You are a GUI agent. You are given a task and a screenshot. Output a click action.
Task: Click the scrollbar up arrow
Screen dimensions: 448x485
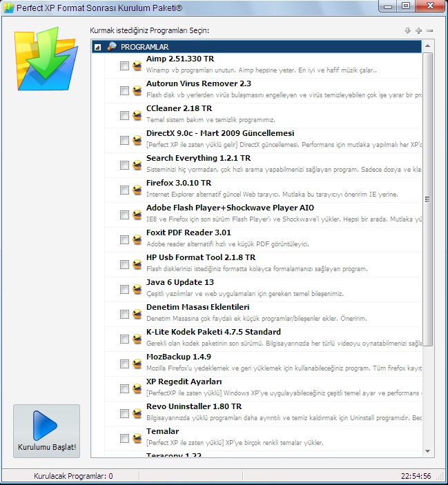coord(427,46)
